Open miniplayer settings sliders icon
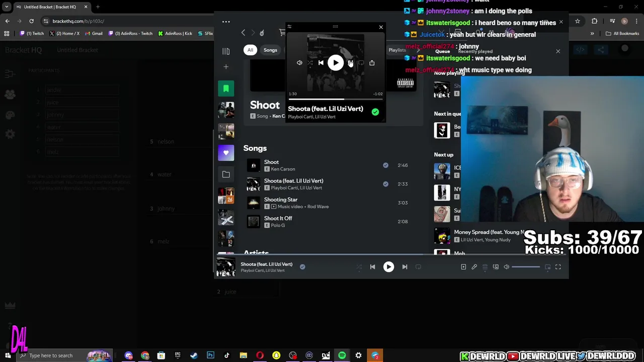The image size is (644, 362). [x=289, y=27]
